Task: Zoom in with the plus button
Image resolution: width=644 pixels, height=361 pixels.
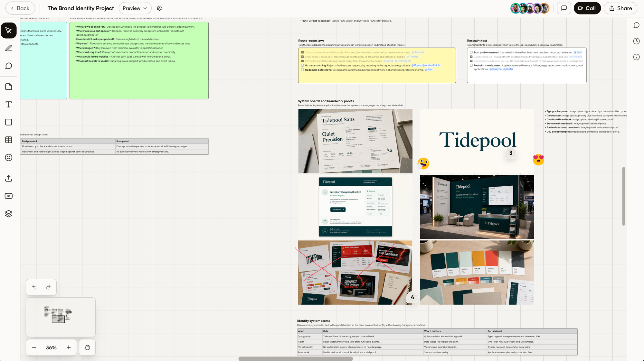Action: (69, 347)
